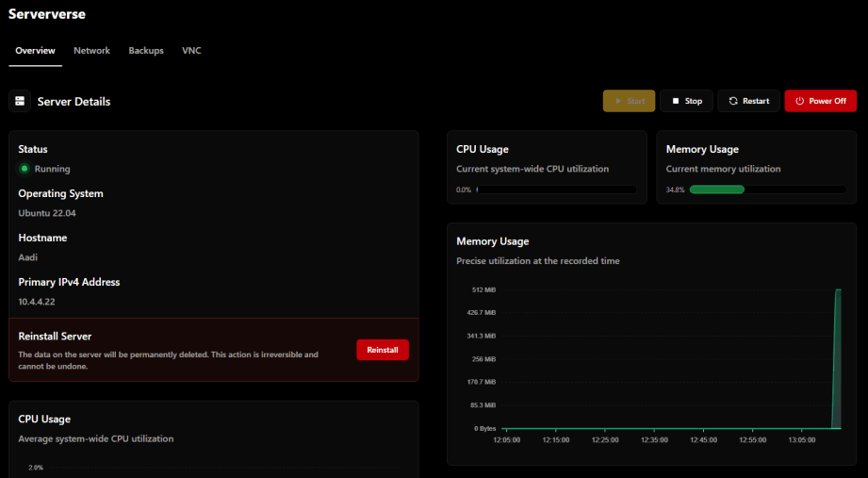Click the 12:35:00 time label on memory chart
This screenshot has width=868, height=478.
click(654, 439)
